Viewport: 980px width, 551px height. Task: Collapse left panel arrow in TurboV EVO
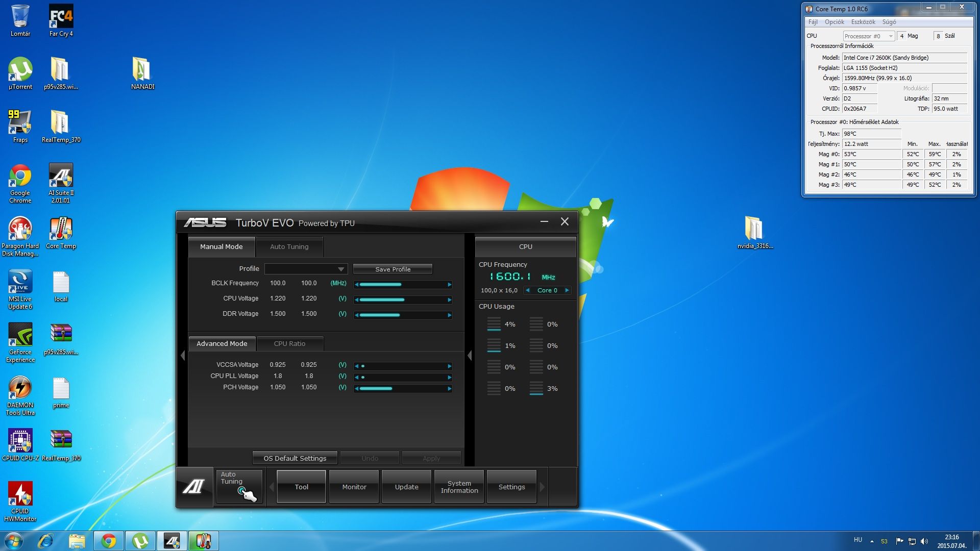pyautogui.click(x=183, y=356)
